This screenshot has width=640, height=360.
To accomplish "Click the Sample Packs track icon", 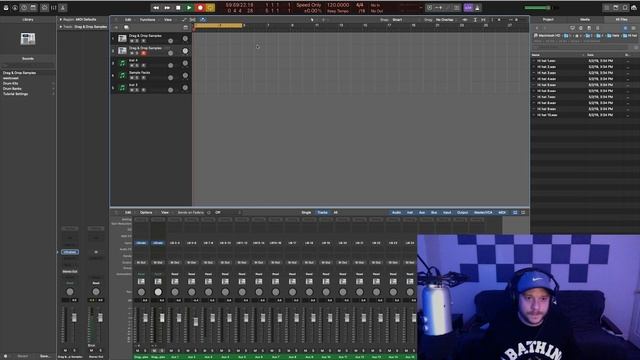I will tap(122, 75).
